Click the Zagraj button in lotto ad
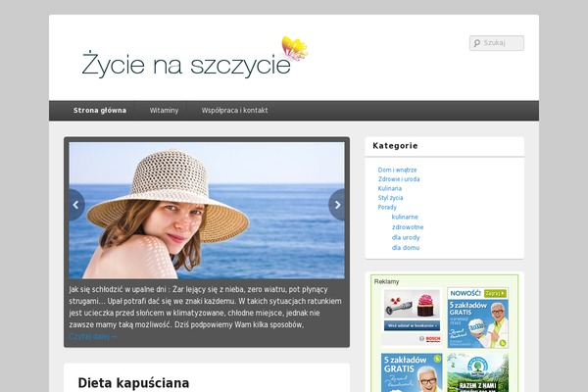Screen dimensions: 588x392 tap(495, 293)
